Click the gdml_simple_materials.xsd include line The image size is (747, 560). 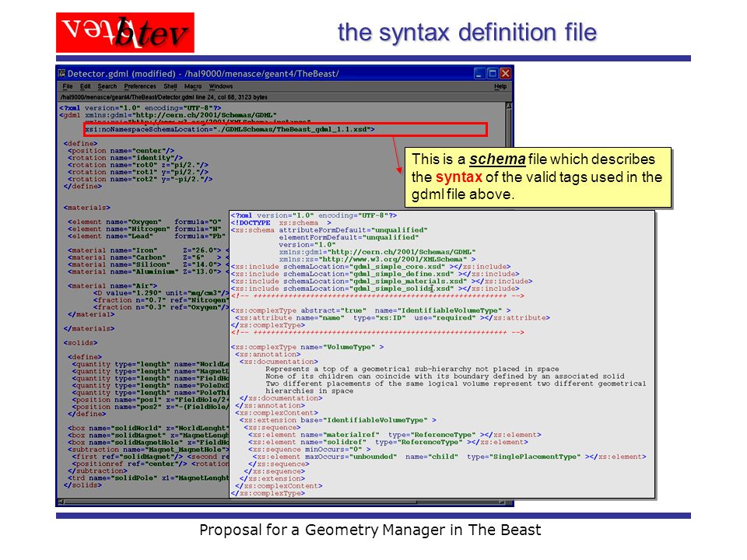click(x=381, y=282)
